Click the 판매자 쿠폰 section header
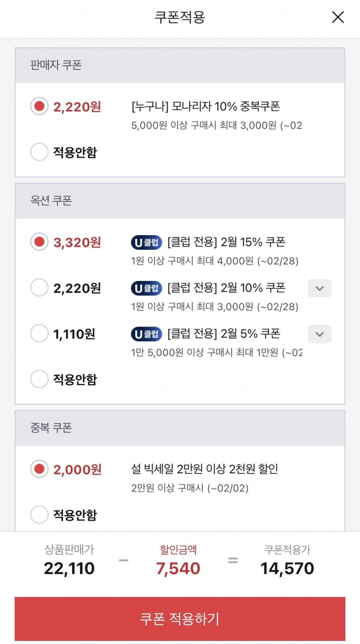 pyautogui.click(x=56, y=65)
